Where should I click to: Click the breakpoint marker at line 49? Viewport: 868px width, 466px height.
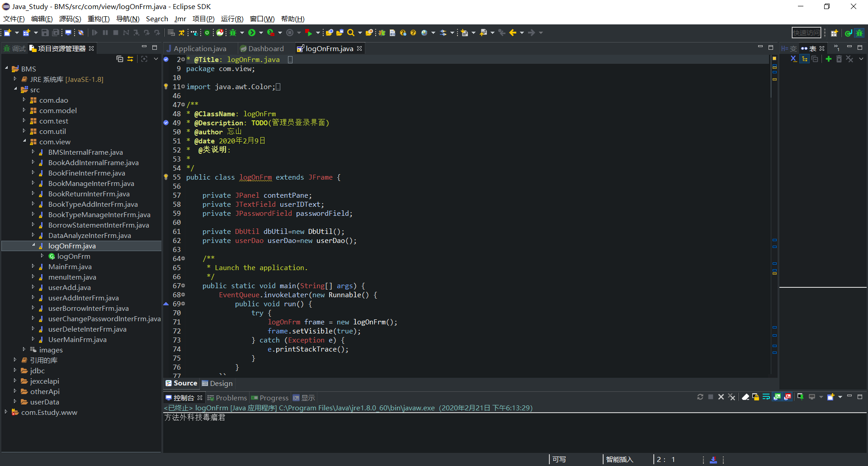tap(166, 123)
